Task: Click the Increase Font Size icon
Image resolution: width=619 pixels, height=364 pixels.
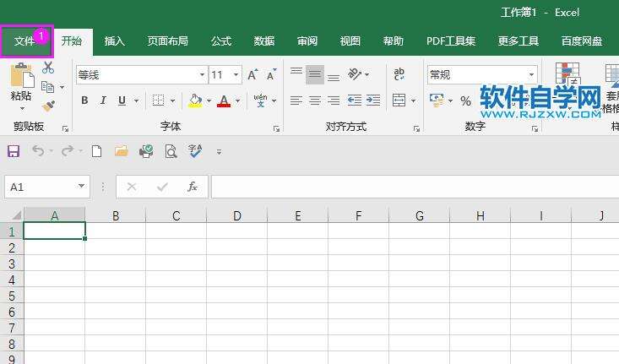Action: tap(252, 74)
